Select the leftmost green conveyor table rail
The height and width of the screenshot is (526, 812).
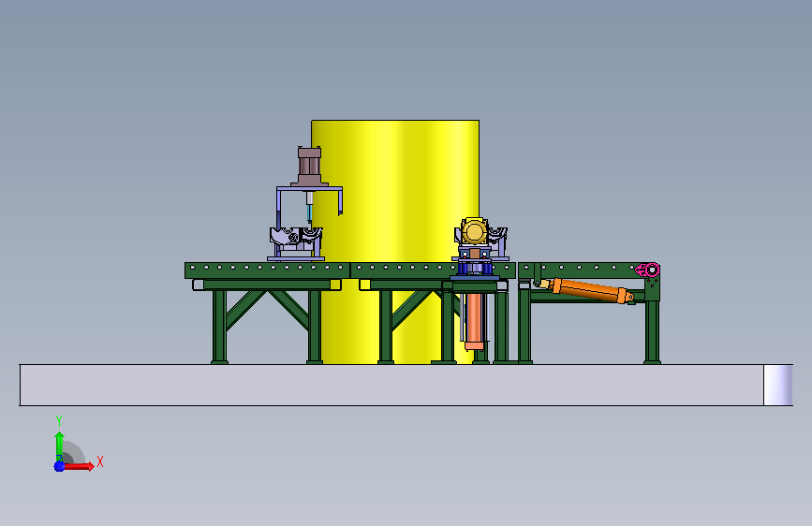pos(267,270)
